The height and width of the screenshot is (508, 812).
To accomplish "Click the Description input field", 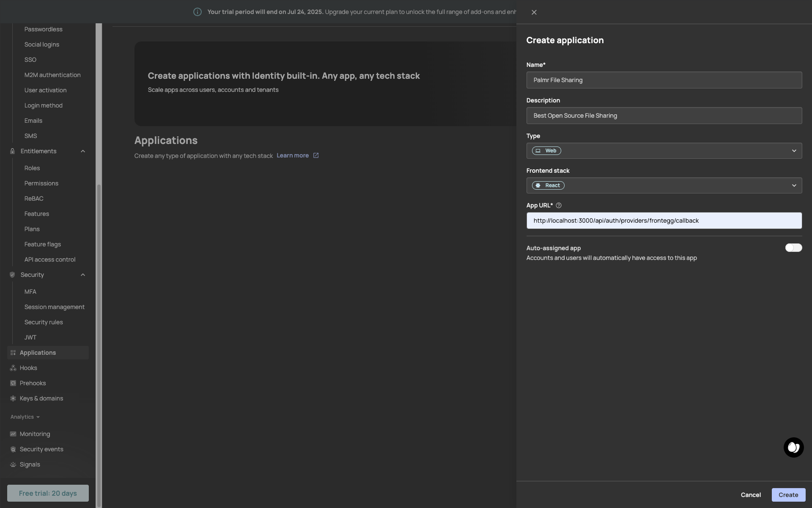I will point(664,116).
